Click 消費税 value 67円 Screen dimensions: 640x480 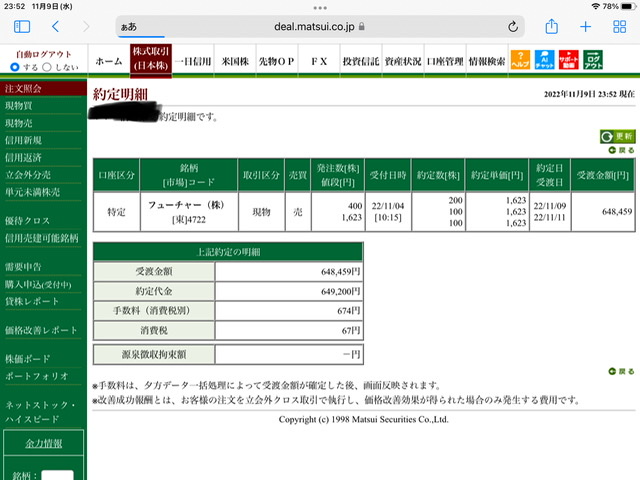pos(351,330)
